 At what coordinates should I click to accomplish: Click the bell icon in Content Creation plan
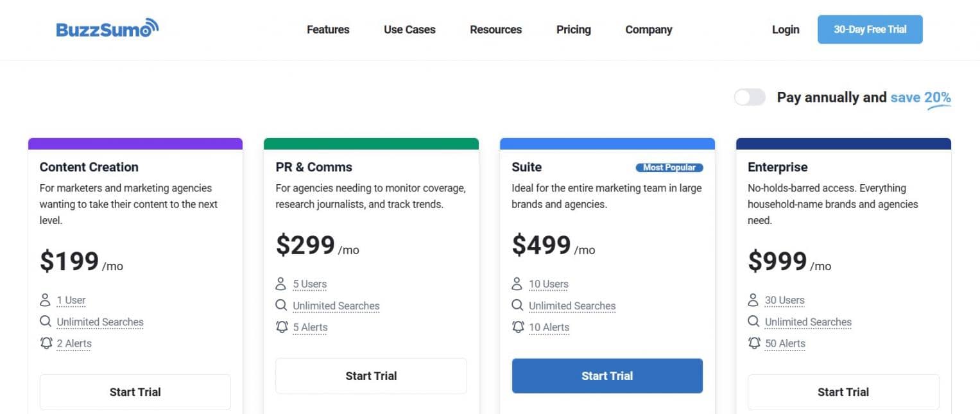[x=46, y=343]
